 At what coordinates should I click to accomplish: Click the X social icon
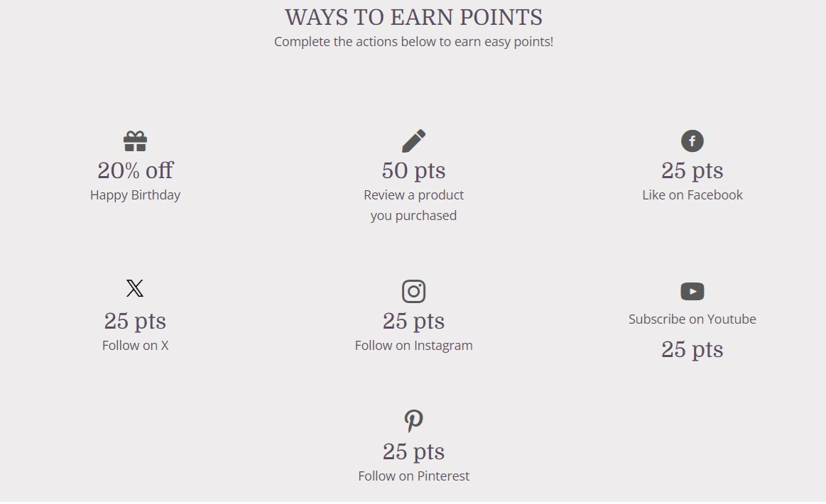pyautogui.click(x=135, y=288)
